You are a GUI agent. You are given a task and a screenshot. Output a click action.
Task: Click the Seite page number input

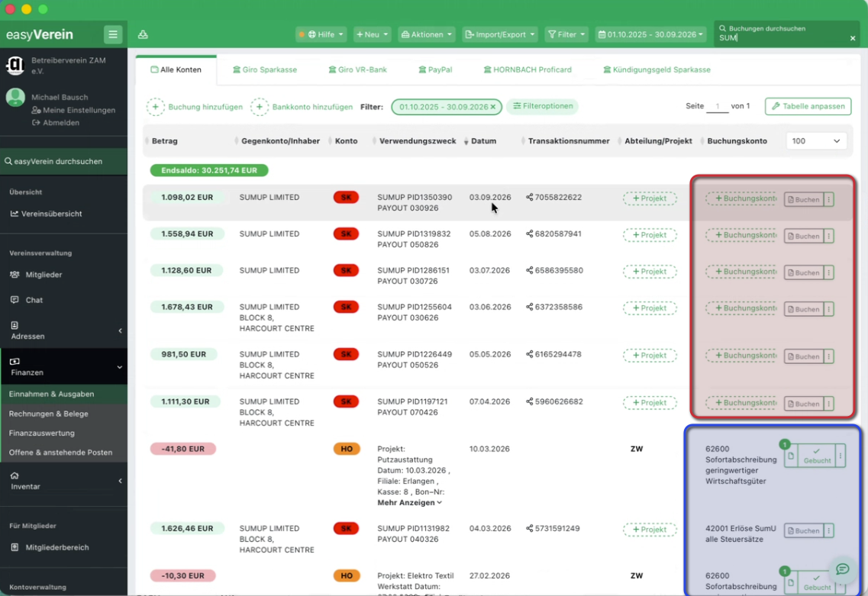(x=718, y=106)
